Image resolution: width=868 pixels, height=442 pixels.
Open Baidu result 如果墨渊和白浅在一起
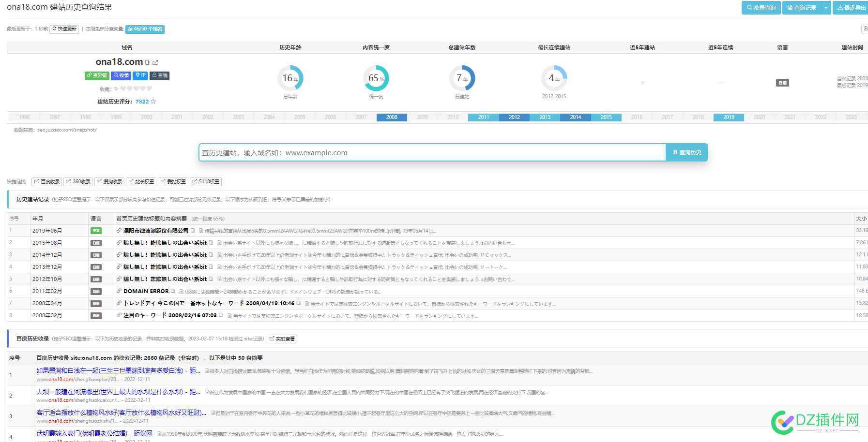pos(118,370)
